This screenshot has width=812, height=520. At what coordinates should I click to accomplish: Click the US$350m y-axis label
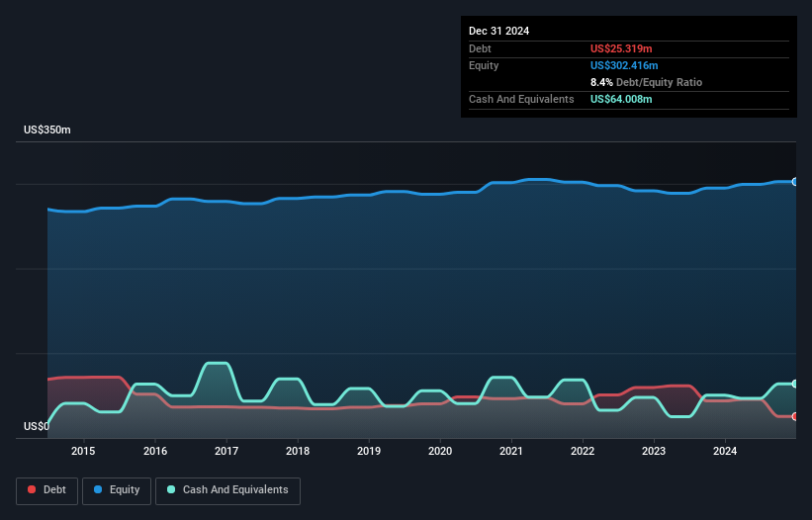tap(47, 130)
